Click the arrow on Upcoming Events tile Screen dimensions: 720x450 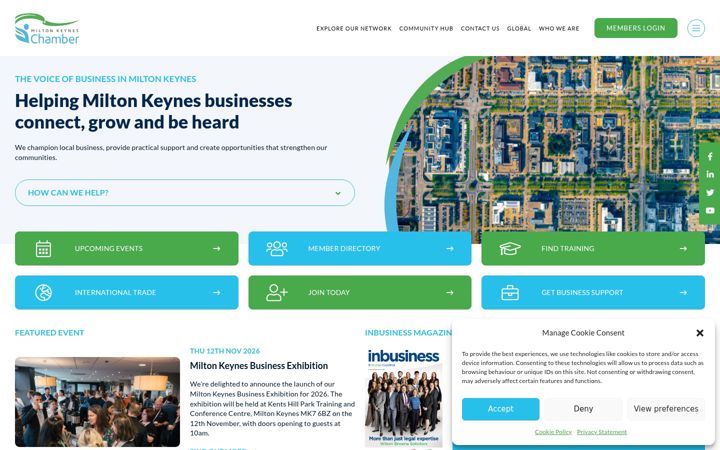click(217, 248)
